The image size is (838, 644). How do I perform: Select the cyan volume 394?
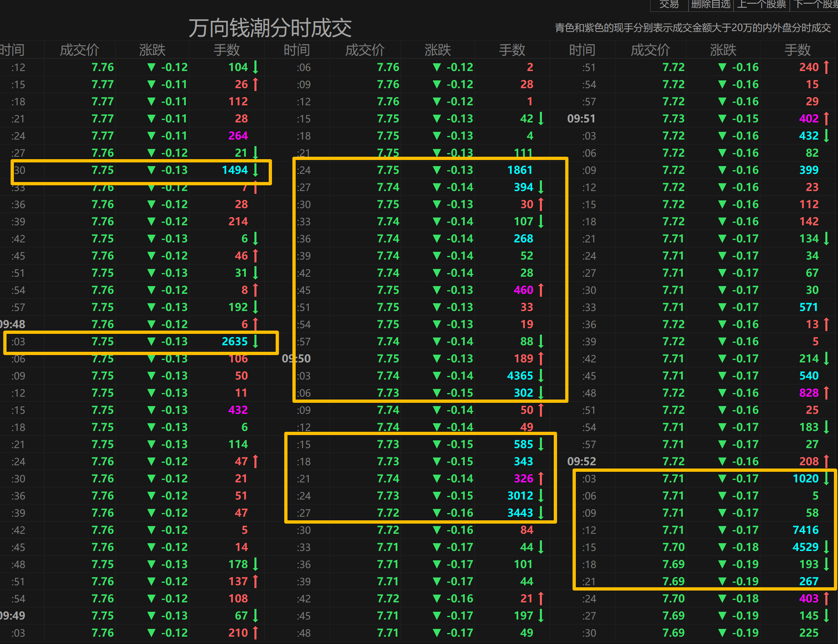(x=523, y=187)
